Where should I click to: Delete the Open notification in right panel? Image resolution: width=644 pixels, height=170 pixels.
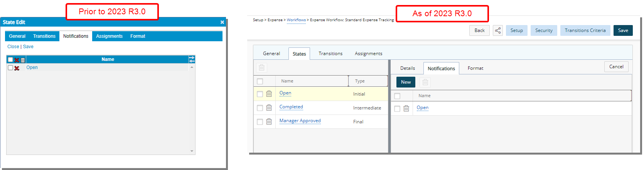(406, 108)
